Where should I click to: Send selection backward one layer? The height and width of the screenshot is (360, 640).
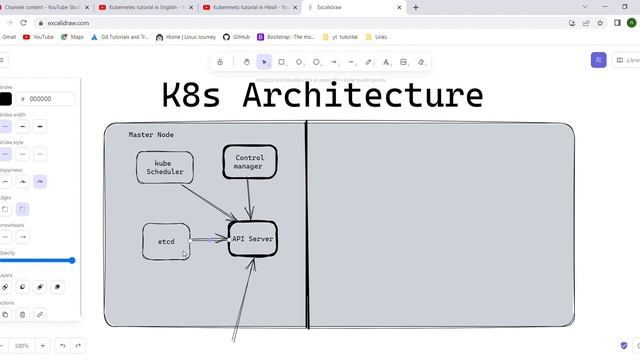tap(22, 287)
